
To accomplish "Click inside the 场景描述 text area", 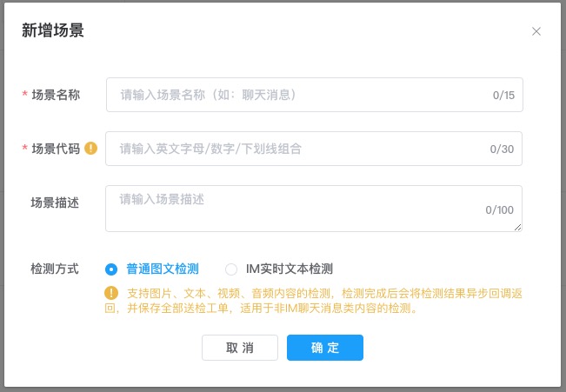I will pos(314,209).
